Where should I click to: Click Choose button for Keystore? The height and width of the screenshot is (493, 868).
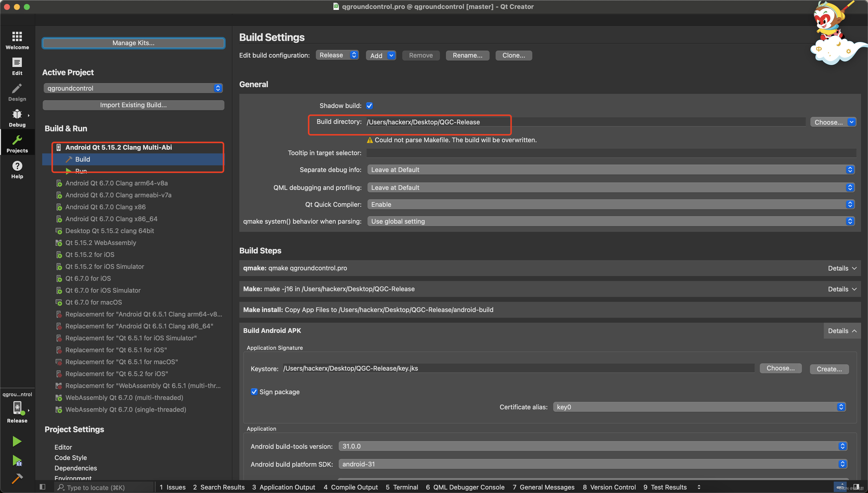pos(780,368)
